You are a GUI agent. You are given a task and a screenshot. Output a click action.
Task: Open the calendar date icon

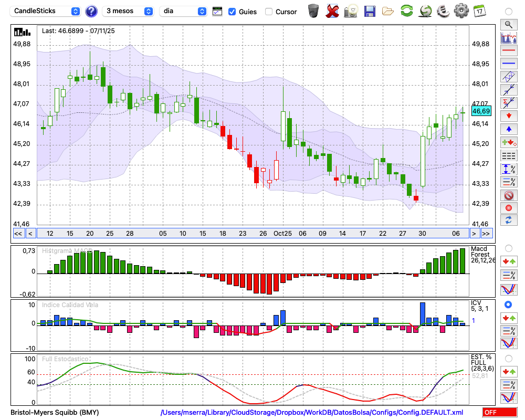479,10
